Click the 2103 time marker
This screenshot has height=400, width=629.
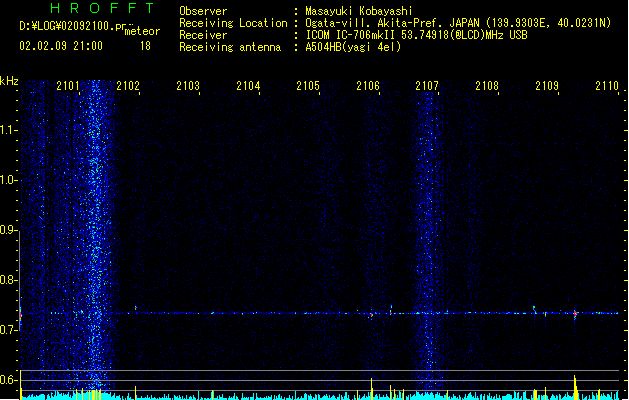188,86
